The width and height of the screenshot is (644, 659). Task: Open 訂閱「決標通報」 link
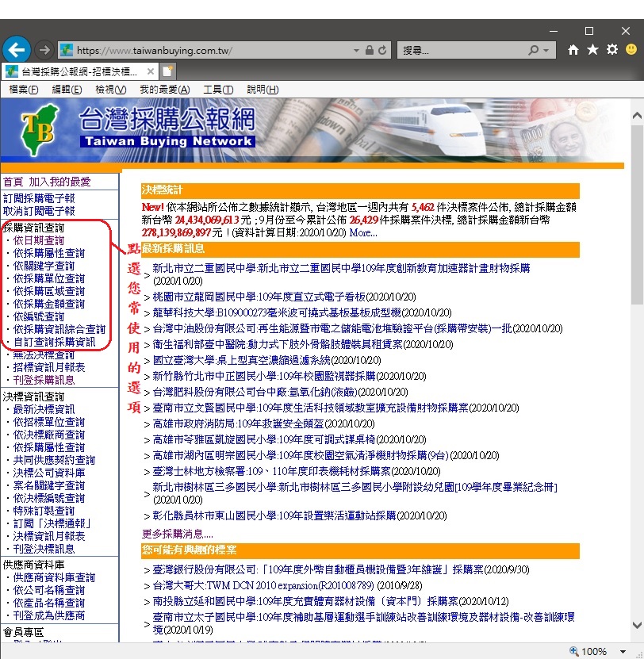52,523
